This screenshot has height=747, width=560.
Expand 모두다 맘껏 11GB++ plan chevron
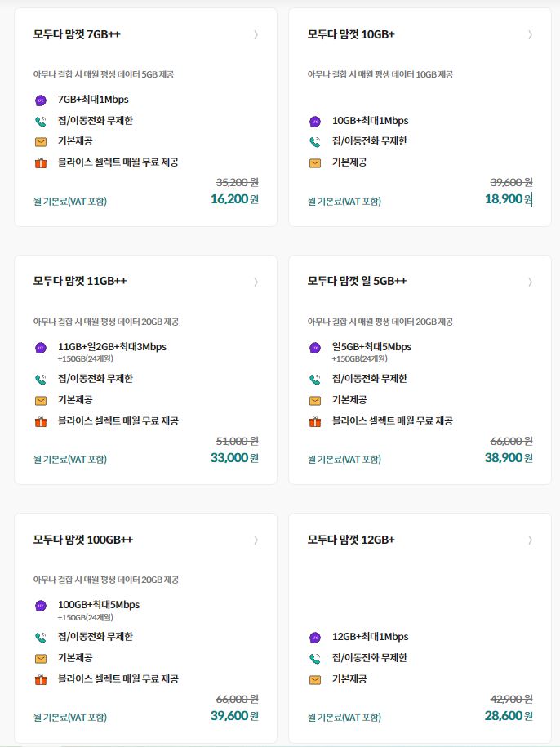point(256,282)
